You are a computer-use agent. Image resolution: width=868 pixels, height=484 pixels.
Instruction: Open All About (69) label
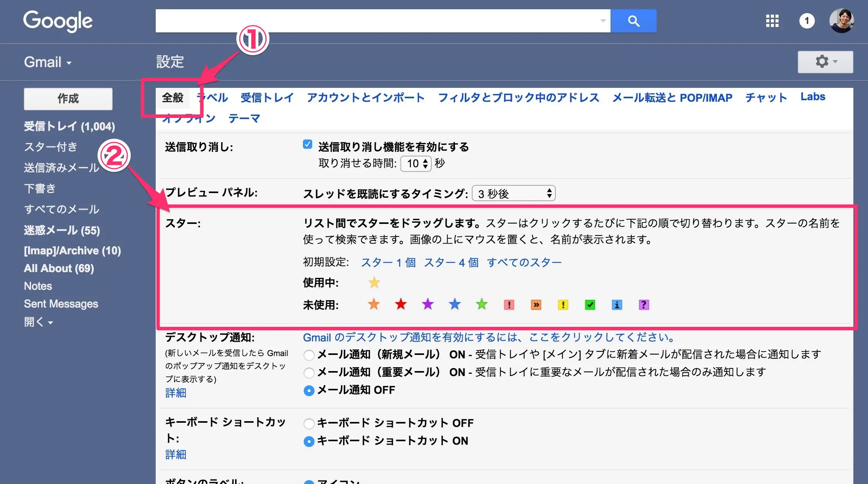point(59,269)
